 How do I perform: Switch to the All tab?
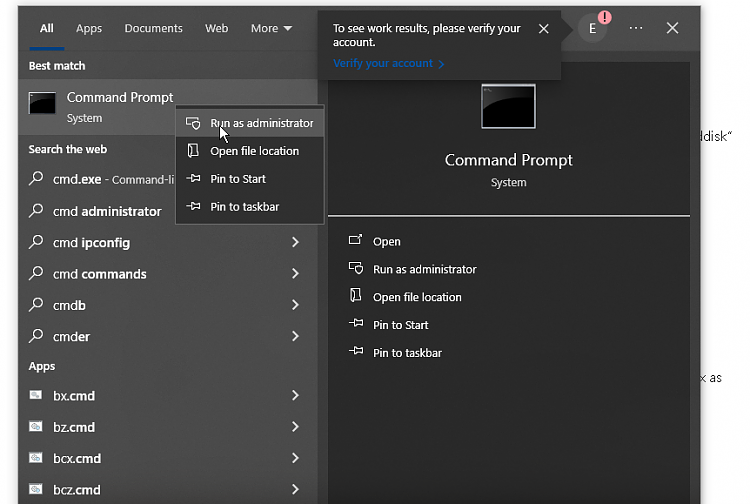[x=46, y=28]
